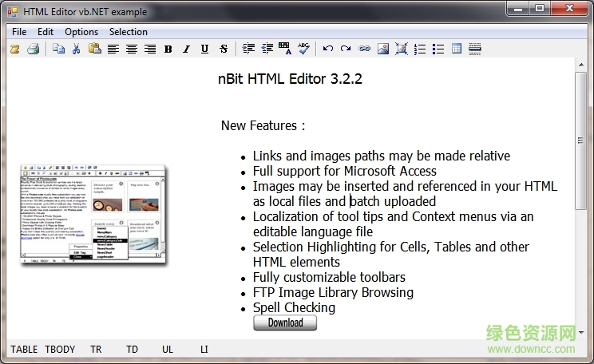Open the File menu
Image resolution: width=594 pixels, height=364 pixels.
19,32
